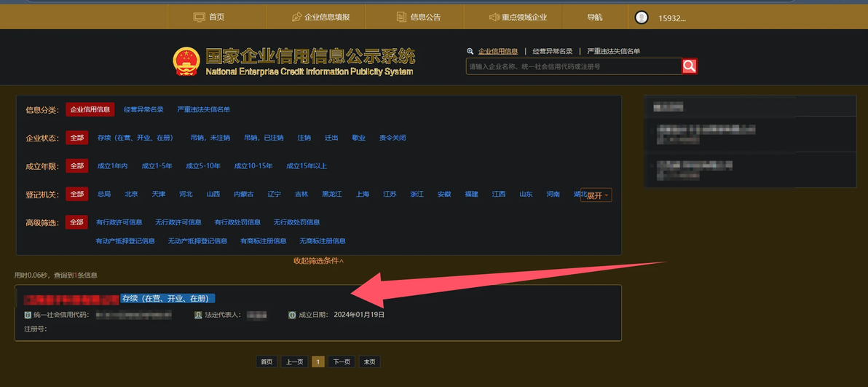Filter status by 歇业
Viewport: 868px width, 387px height.
coord(359,138)
